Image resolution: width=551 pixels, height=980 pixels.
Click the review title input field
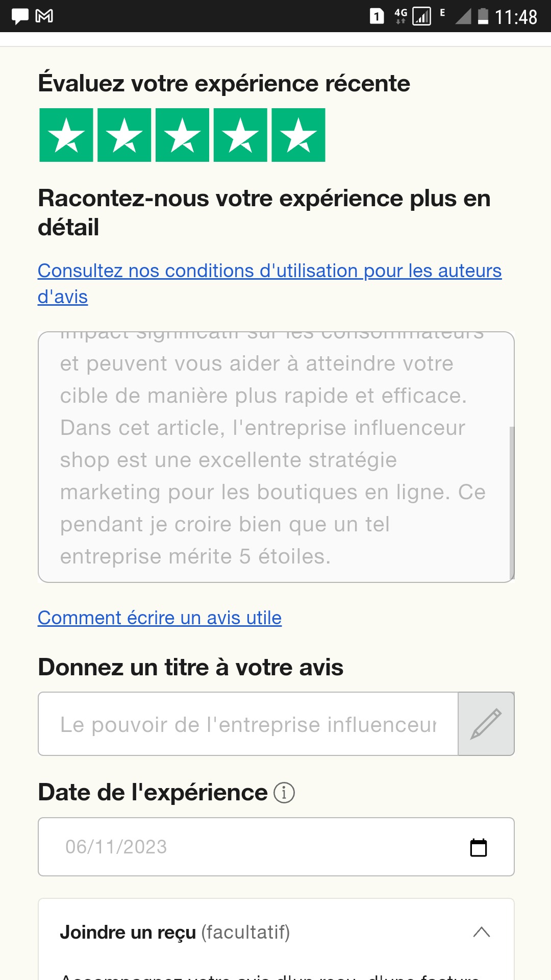248,724
